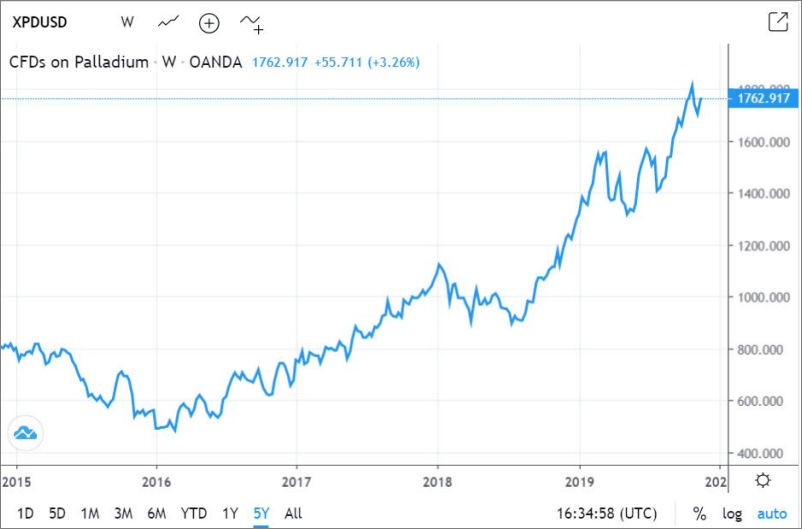Toggle percentage scale mode
This screenshot has width=802, height=529.
tap(699, 513)
